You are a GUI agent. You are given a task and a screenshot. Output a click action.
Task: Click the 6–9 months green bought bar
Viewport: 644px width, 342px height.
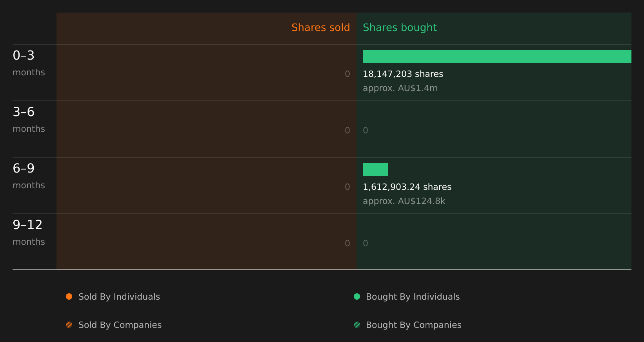375,169
